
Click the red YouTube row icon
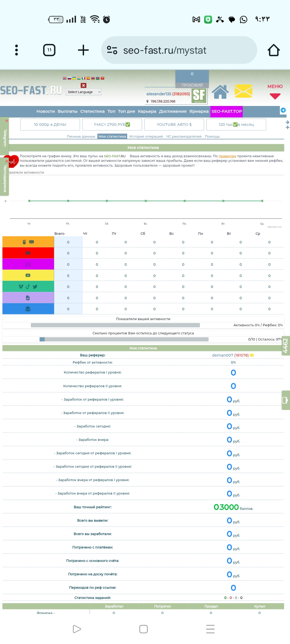click(28, 253)
